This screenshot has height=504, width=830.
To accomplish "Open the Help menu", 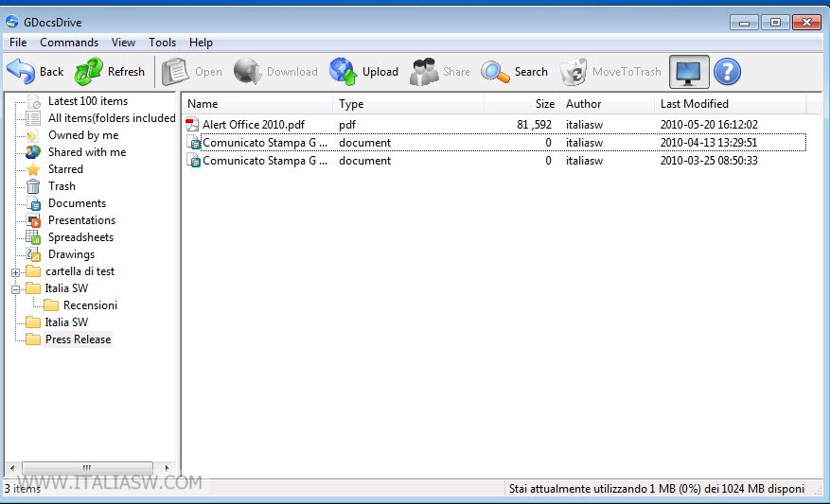I will [x=202, y=43].
